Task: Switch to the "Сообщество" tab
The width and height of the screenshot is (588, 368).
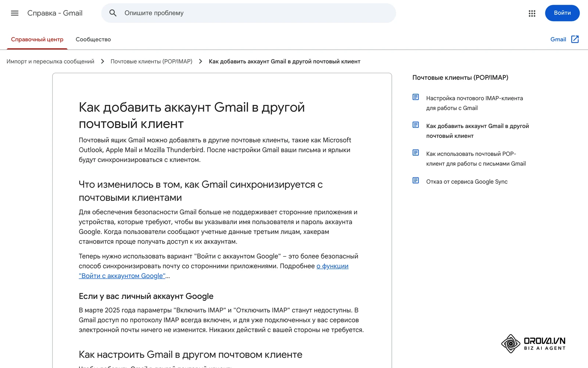Action: pos(93,39)
